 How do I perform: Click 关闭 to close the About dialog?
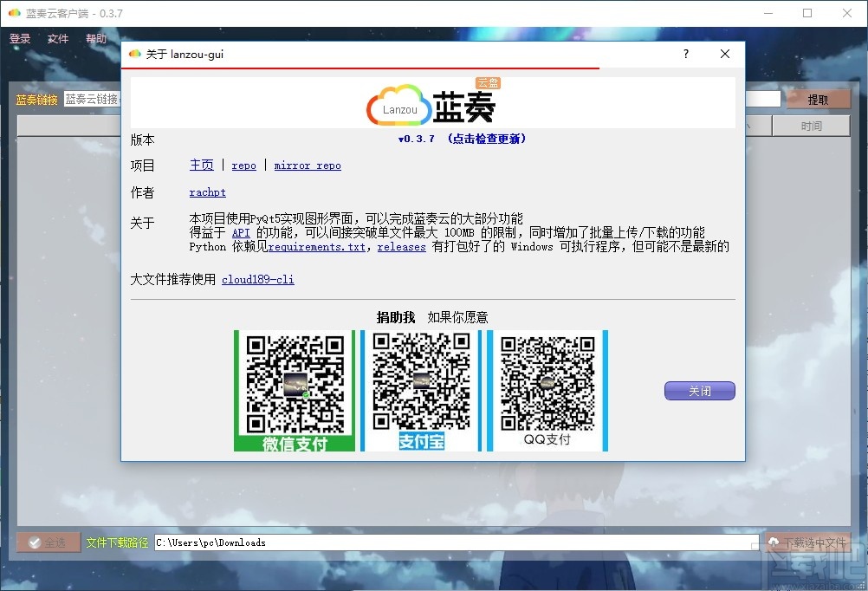point(698,390)
